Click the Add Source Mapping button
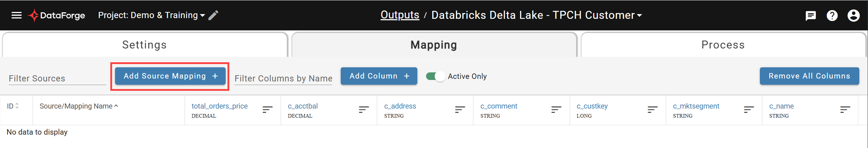The width and height of the screenshot is (868, 148). tap(170, 76)
